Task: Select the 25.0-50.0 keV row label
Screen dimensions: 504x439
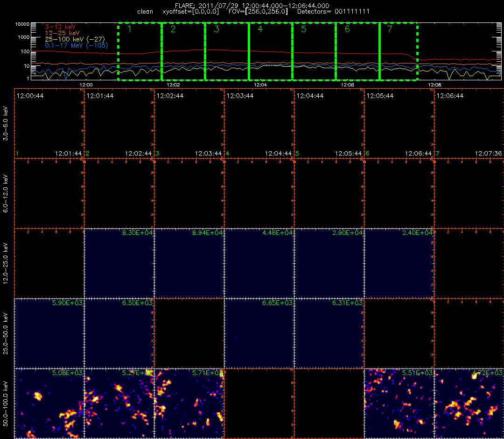Action: click(x=6, y=333)
